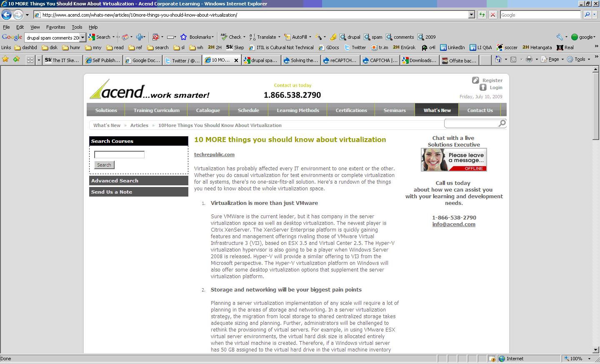
Task: Open the techrepublic.com link
Action: pyautogui.click(x=214, y=155)
